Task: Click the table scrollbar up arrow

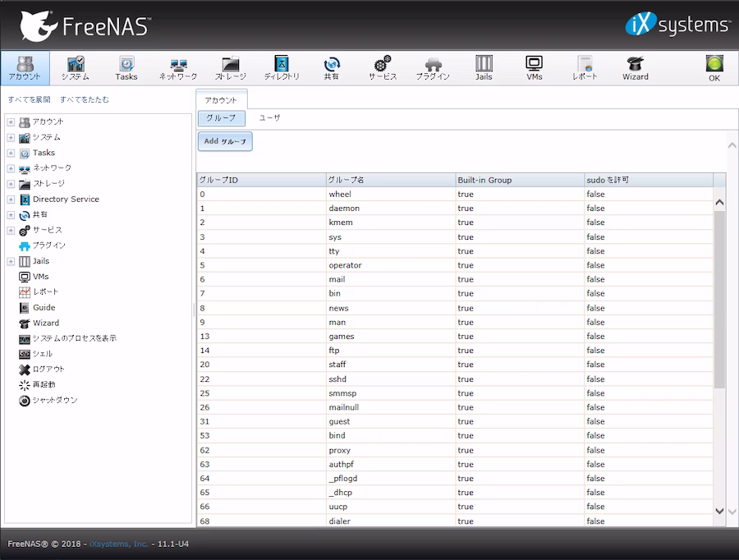Action: tap(719, 203)
